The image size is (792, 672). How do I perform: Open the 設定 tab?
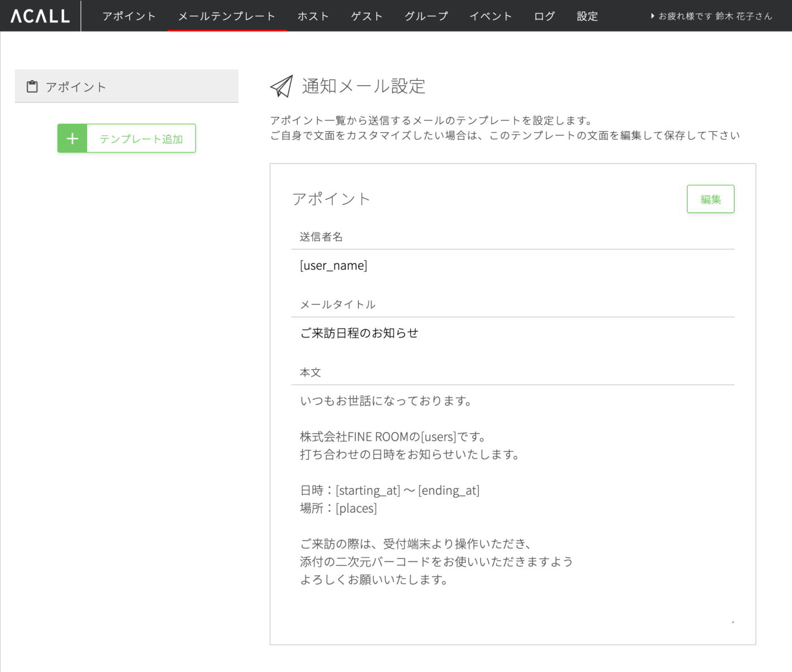tap(587, 16)
